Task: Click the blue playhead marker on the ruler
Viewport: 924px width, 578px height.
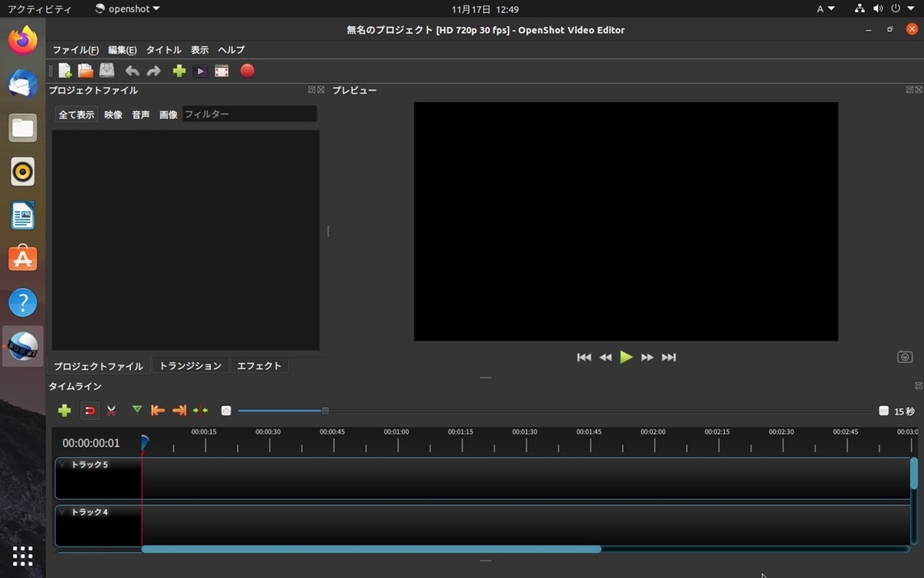Action: point(144,442)
